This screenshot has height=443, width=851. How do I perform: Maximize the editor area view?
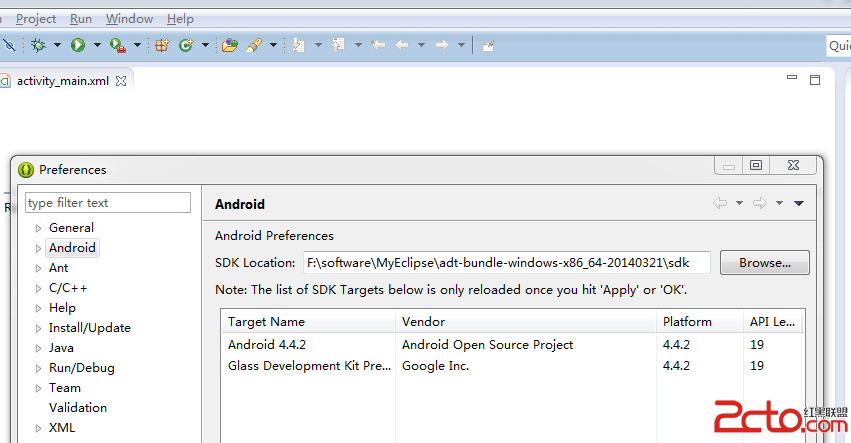815,80
